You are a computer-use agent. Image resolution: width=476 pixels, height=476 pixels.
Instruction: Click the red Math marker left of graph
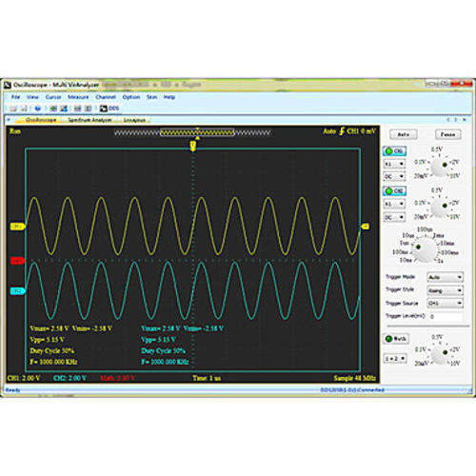tap(17, 261)
